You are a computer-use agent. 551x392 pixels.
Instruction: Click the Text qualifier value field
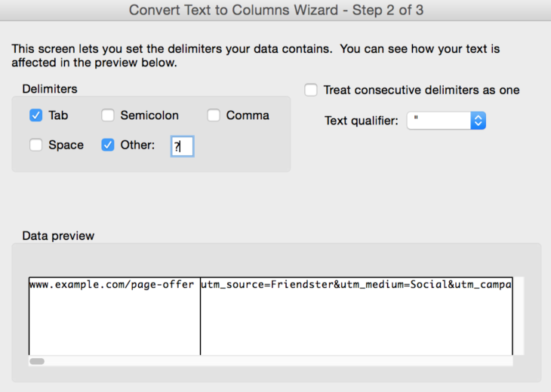[x=439, y=121]
